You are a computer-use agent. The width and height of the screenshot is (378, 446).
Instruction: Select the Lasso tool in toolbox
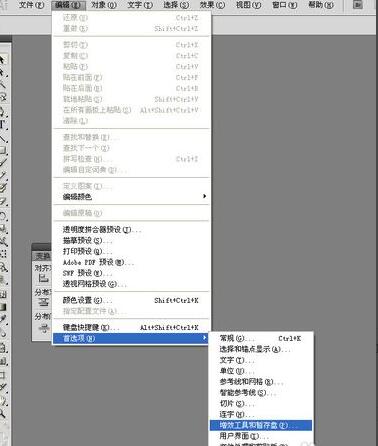click(3, 97)
